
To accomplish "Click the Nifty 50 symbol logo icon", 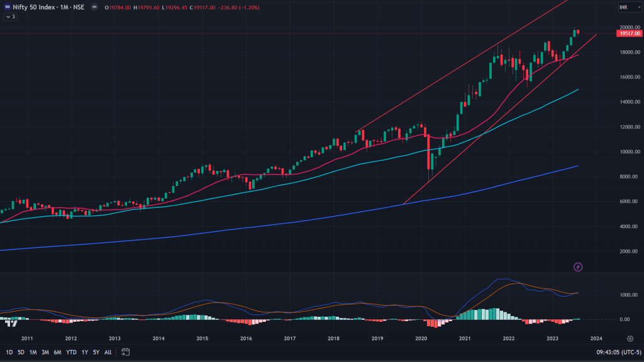I will (x=7, y=7).
